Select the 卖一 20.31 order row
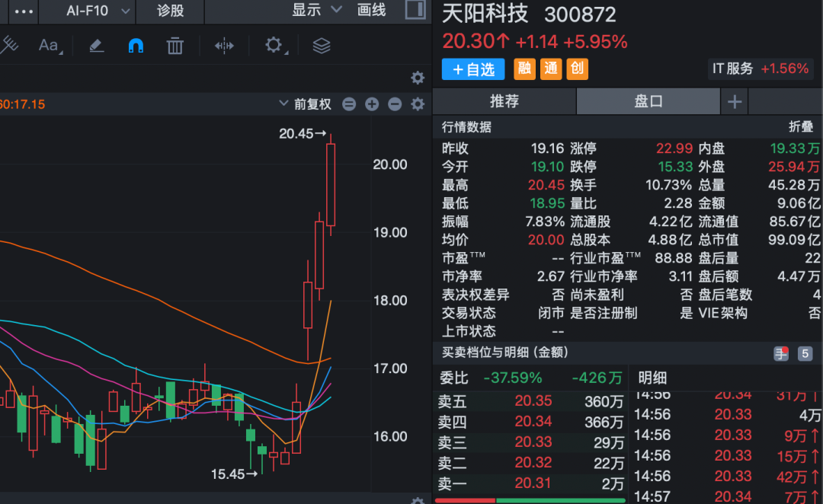Image resolution: width=823 pixels, height=504 pixels. pyautogui.click(x=530, y=483)
